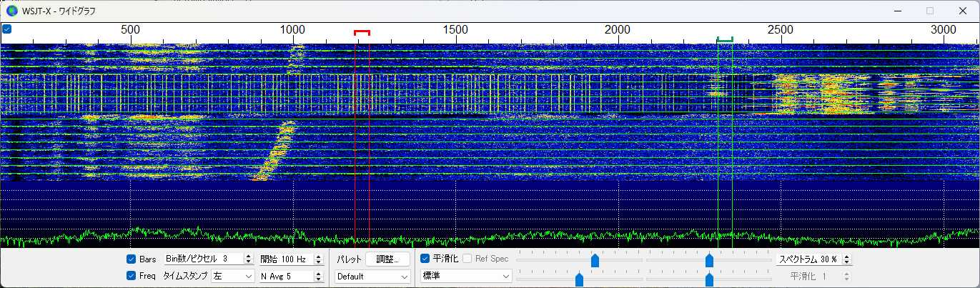
Task: Click the 1500 Hz frequency scale label
Action: coord(455,29)
